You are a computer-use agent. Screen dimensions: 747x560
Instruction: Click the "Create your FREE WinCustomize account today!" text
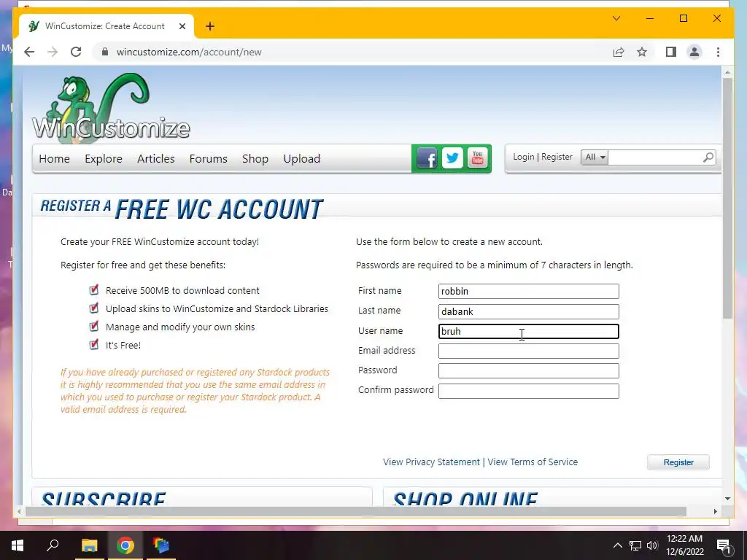(160, 242)
